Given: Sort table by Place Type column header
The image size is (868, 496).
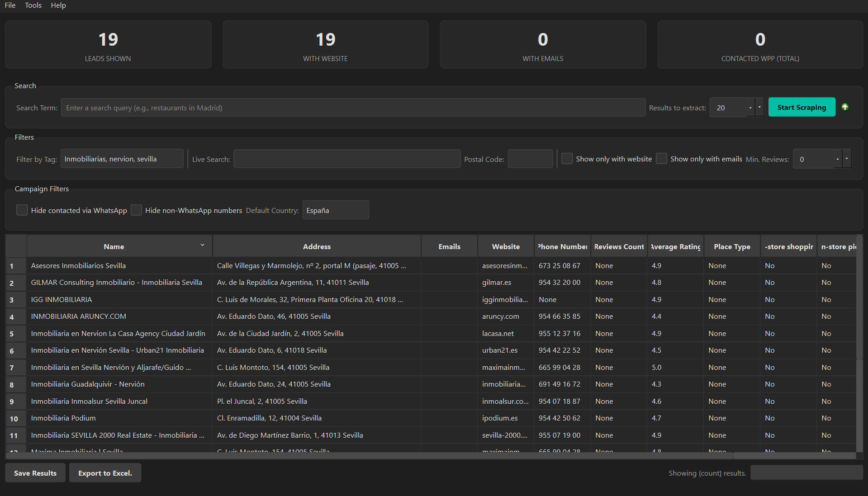Looking at the screenshot, I should tap(732, 246).
